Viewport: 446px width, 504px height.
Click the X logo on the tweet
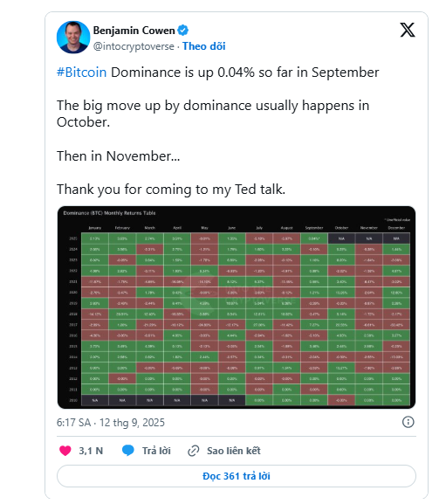coord(407,30)
